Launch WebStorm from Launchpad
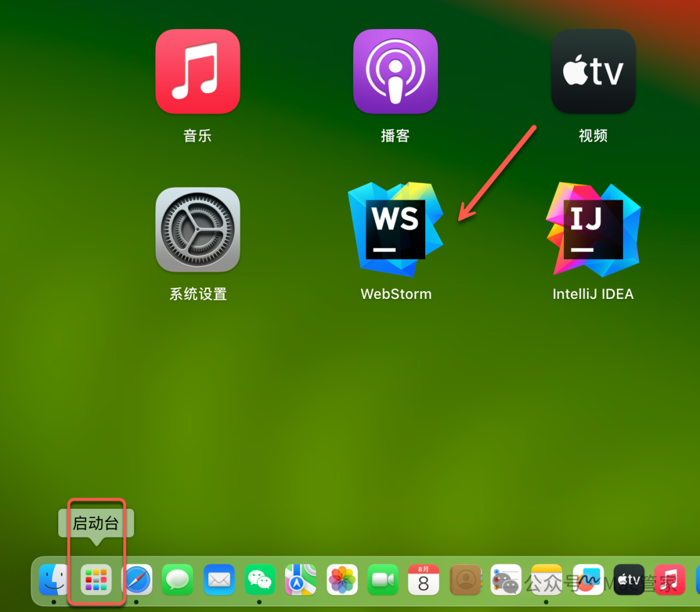 pyautogui.click(x=395, y=230)
